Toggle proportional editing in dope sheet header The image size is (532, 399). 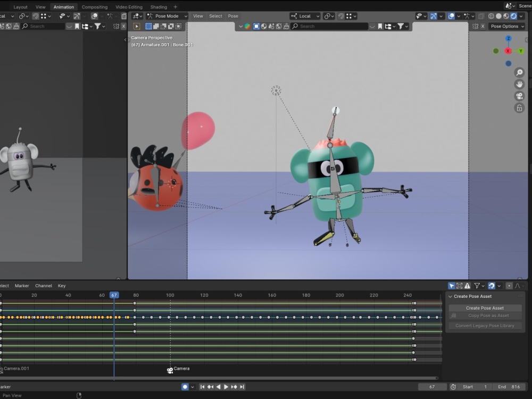509,286
